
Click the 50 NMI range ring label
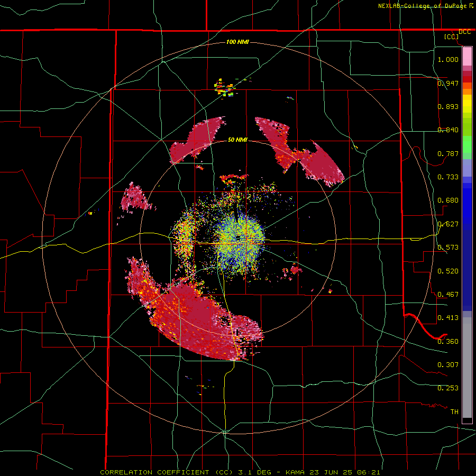coord(237,140)
